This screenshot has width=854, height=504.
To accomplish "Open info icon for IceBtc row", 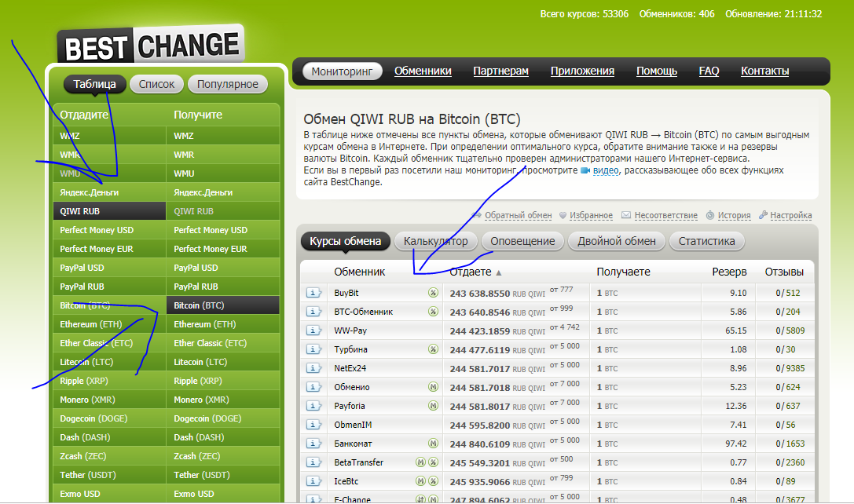I will 313,482.
